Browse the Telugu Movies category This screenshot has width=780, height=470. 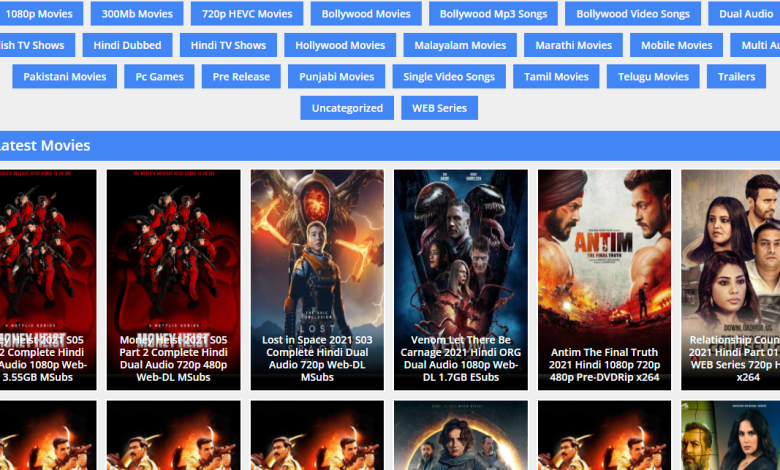[x=653, y=76]
